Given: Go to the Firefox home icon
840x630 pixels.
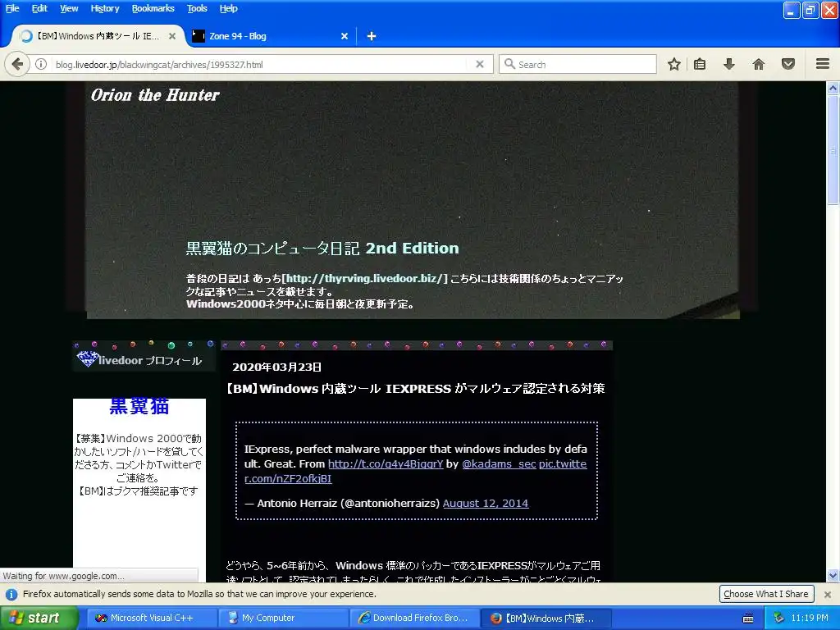Looking at the screenshot, I should tap(759, 64).
